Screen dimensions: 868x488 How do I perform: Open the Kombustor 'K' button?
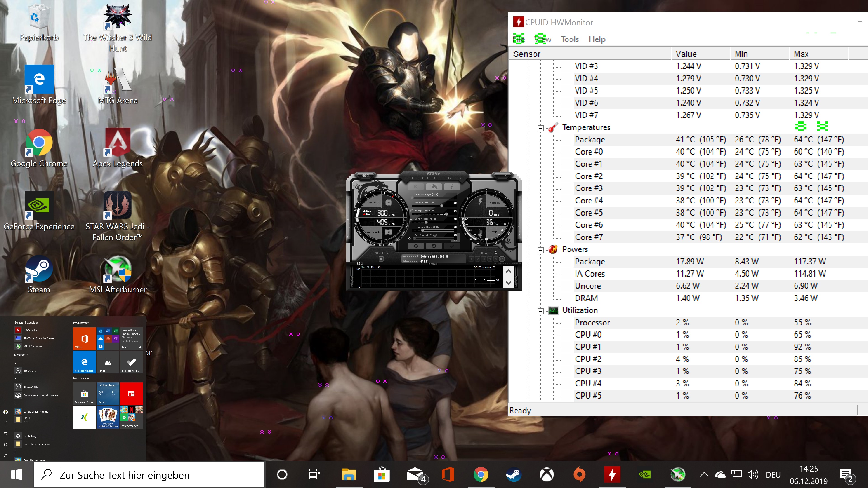tap(416, 187)
